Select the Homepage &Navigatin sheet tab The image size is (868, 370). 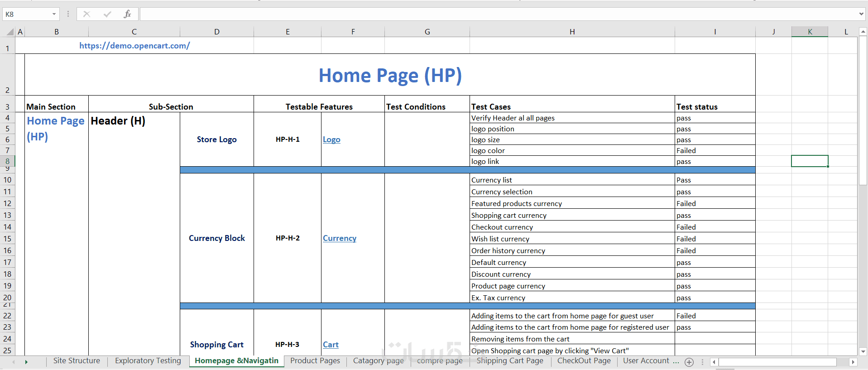(x=236, y=361)
